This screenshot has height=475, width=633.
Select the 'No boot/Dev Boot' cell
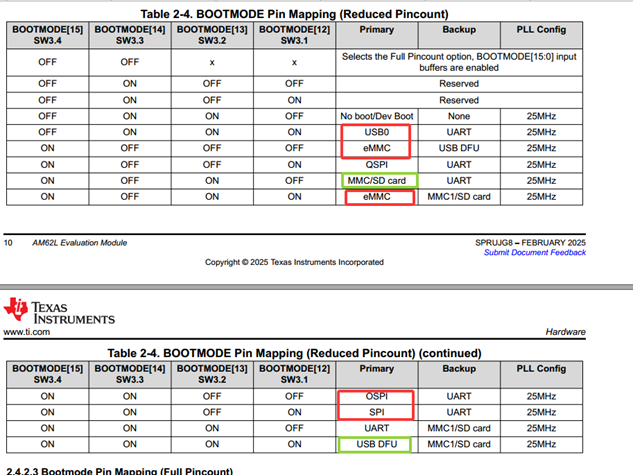pos(377,116)
